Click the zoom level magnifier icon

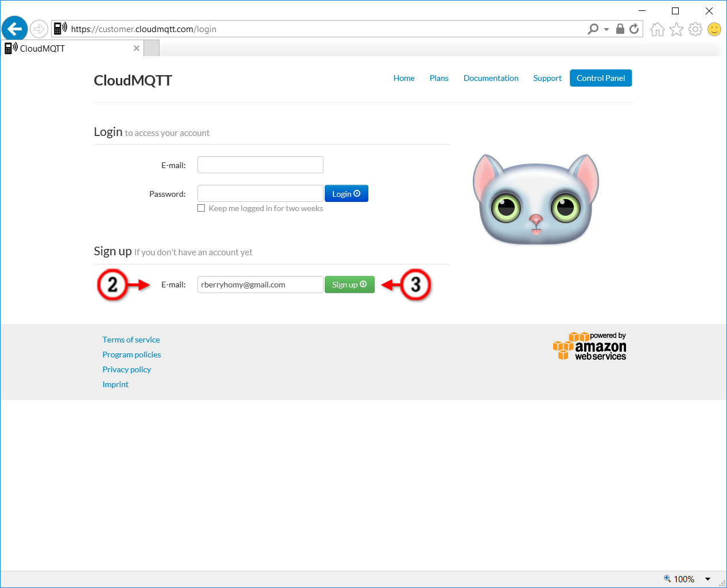(x=667, y=579)
